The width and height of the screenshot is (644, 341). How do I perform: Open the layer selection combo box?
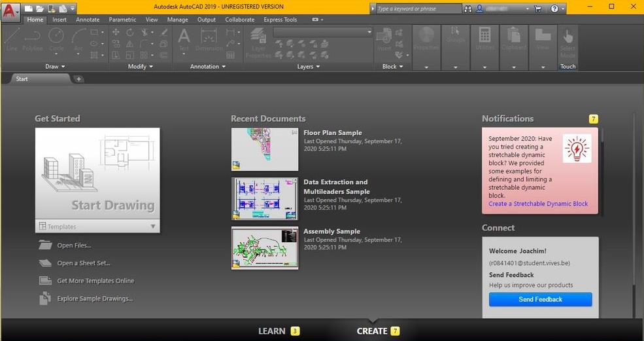(322, 32)
